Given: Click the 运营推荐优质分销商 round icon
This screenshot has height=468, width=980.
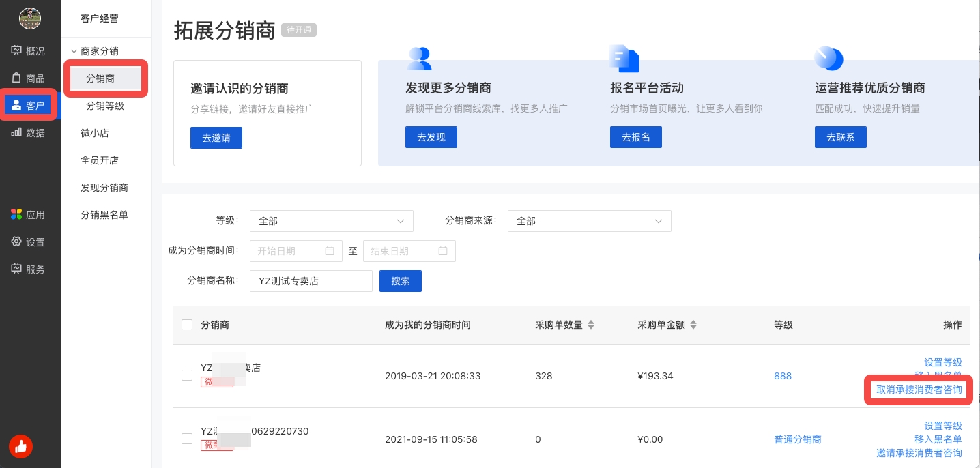Looking at the screenshot, I should pos(829,59).
